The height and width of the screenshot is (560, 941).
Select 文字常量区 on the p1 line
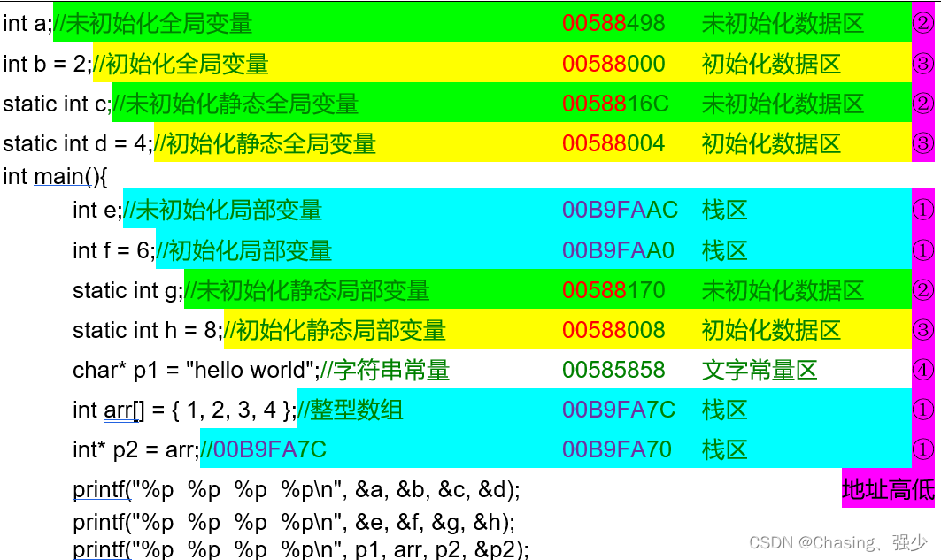click(760, 370)
